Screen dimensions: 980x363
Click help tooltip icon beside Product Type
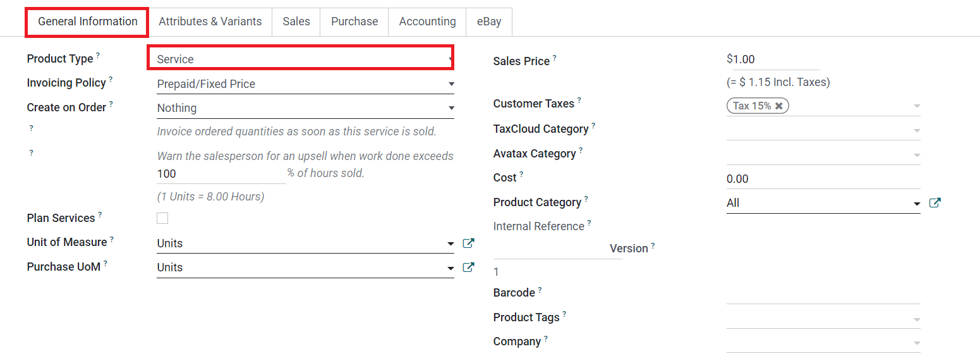pyautogui.click(x=98, y=56)
